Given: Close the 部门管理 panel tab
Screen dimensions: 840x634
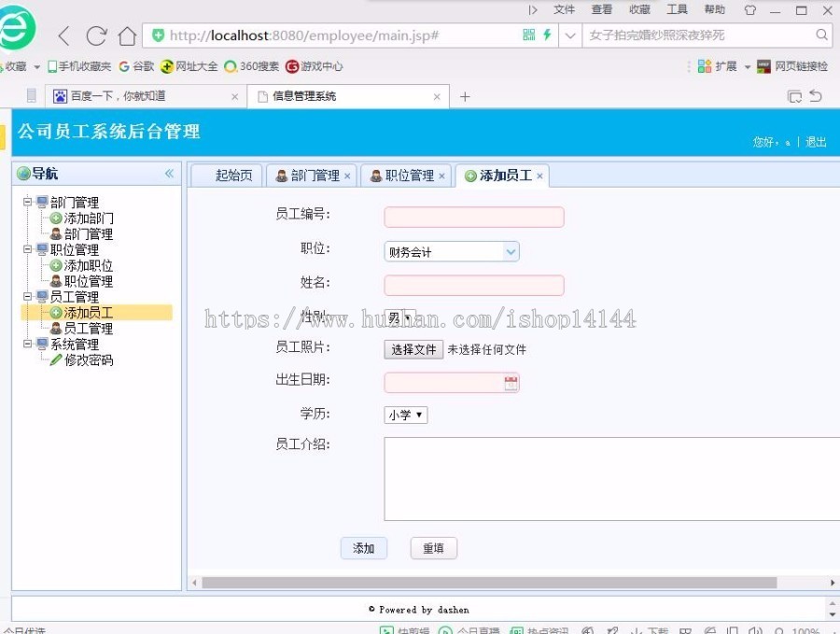Looking at the screenshot, I should pos(347,176).
